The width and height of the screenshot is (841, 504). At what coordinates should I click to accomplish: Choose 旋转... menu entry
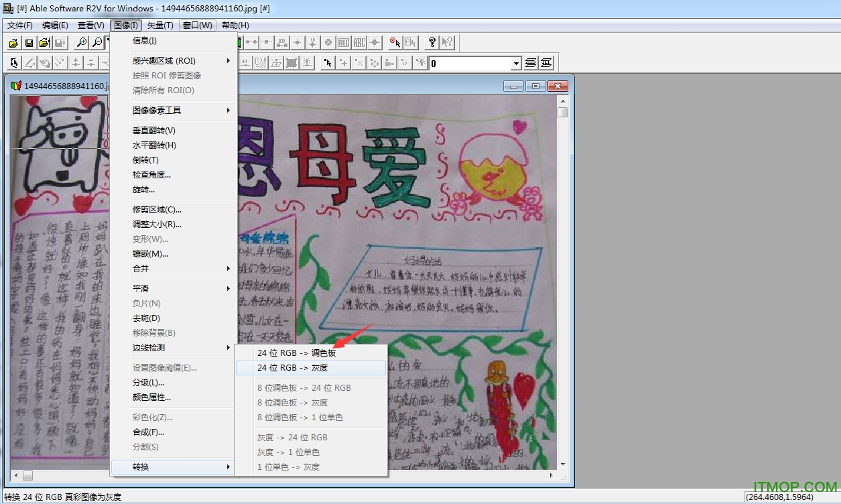pos(173,190)
